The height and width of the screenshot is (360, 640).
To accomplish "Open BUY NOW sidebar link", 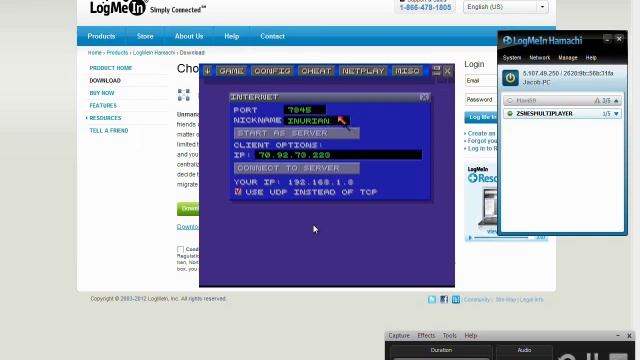I will coord(102,93).
